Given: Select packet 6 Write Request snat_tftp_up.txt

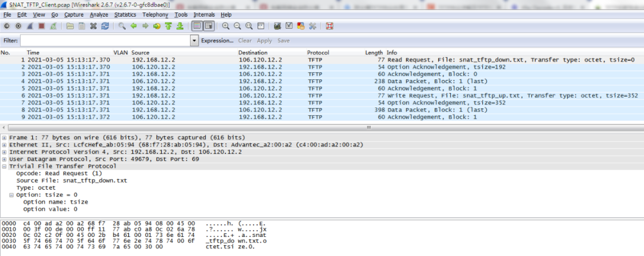Looking at the screenshot, I should [x=322, y=95].
